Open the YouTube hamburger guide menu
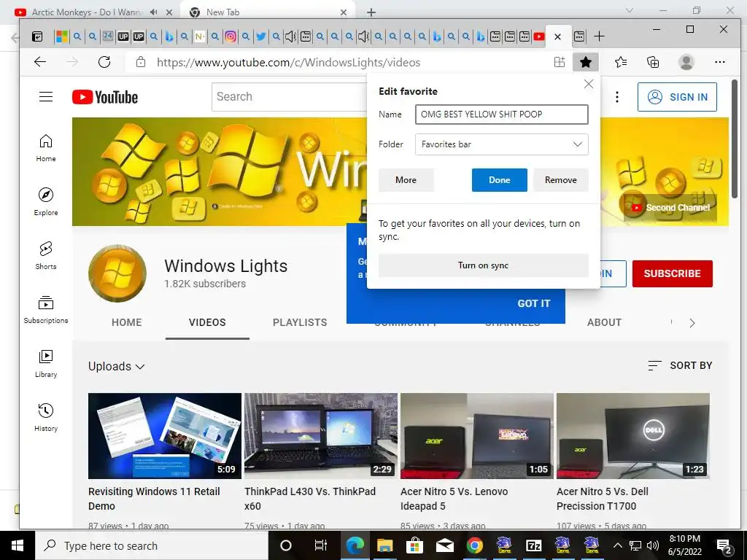Screen dimensions: 747x560 [46, 97]
